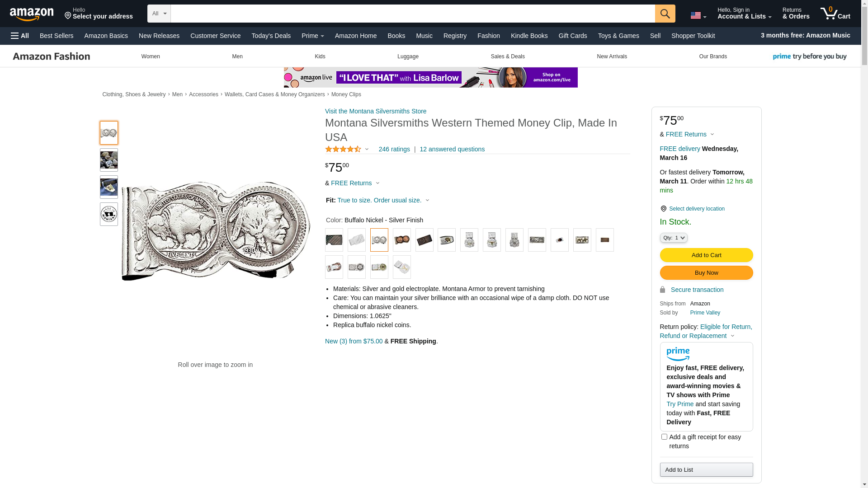This screenshot has width=868, height=488.
Task: Select the American flag design swatch
Action: (x=334, y=240)
